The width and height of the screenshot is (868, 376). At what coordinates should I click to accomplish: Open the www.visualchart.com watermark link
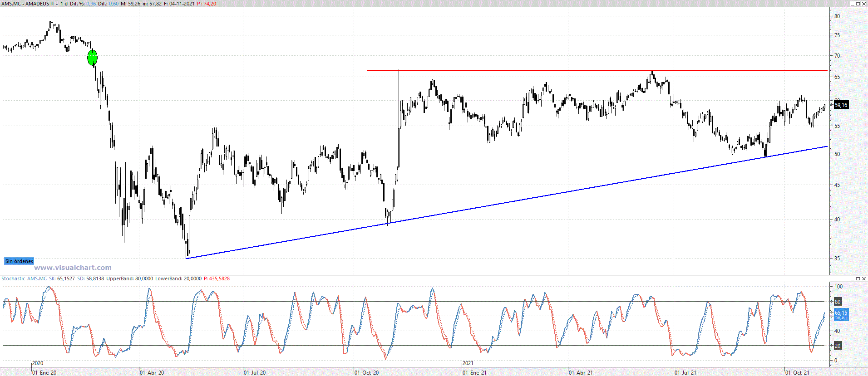coord(73,268)
